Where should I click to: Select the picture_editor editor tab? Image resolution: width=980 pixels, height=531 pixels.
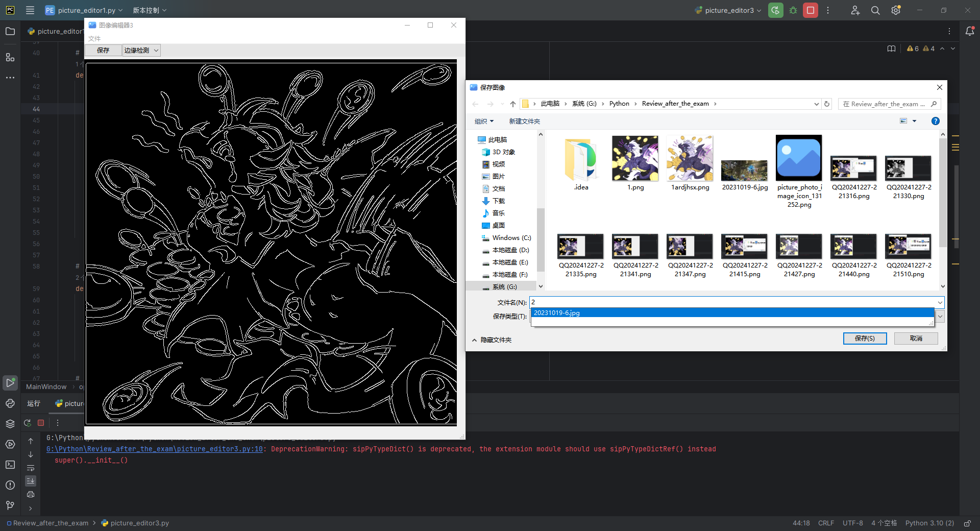point(55,31)
